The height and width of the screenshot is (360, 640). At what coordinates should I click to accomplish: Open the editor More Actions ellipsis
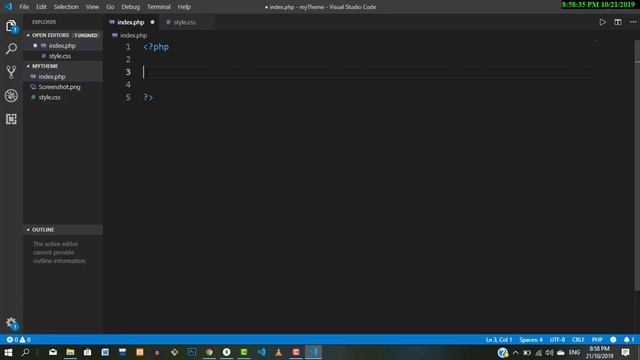click(633, 22)
